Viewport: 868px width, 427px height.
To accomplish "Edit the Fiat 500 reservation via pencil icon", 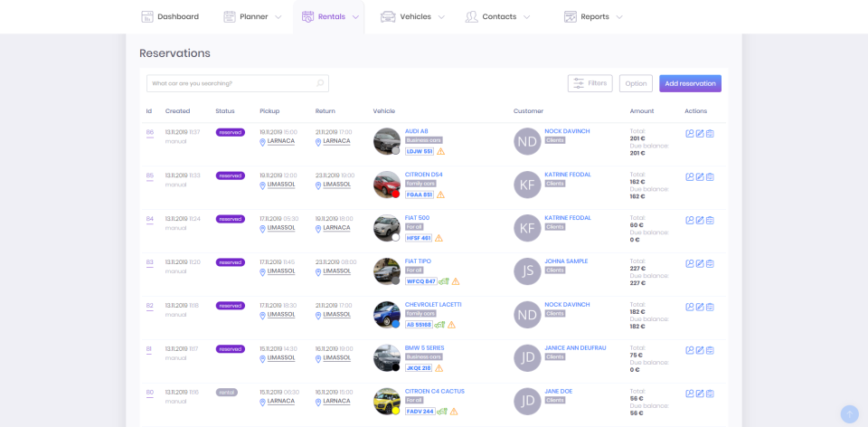I will (x=700, y=220).
